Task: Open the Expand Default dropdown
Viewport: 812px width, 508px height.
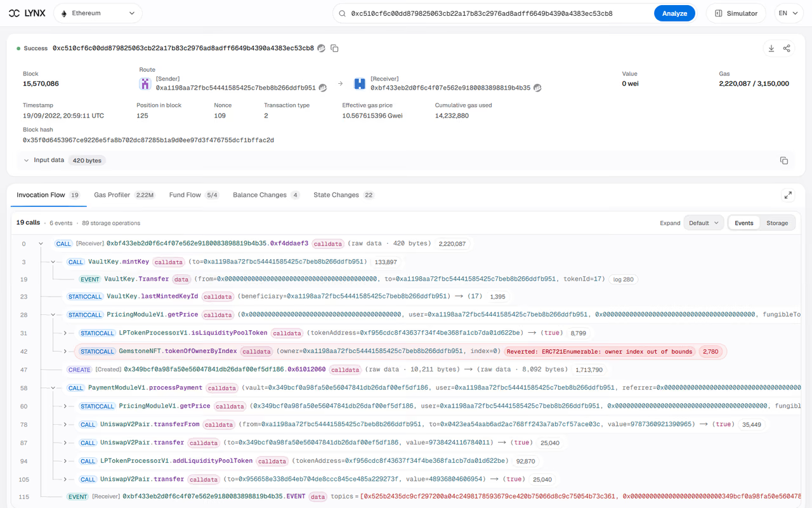Action: 704,223
